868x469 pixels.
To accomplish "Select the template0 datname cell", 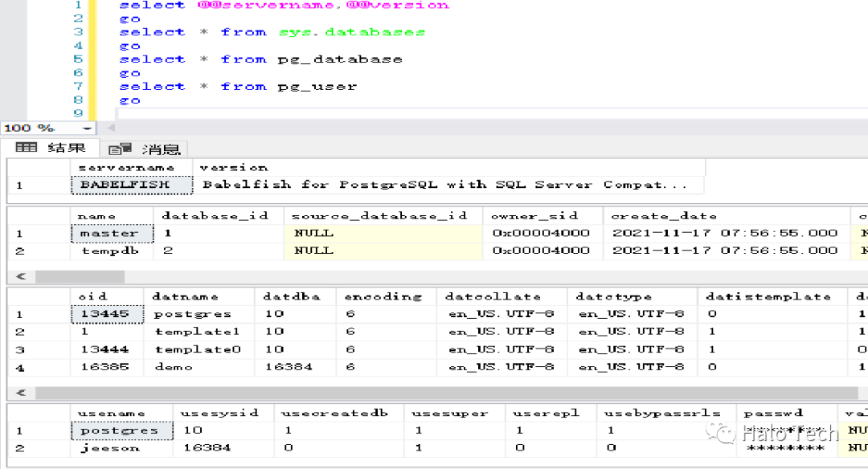I will pos(199,349).
